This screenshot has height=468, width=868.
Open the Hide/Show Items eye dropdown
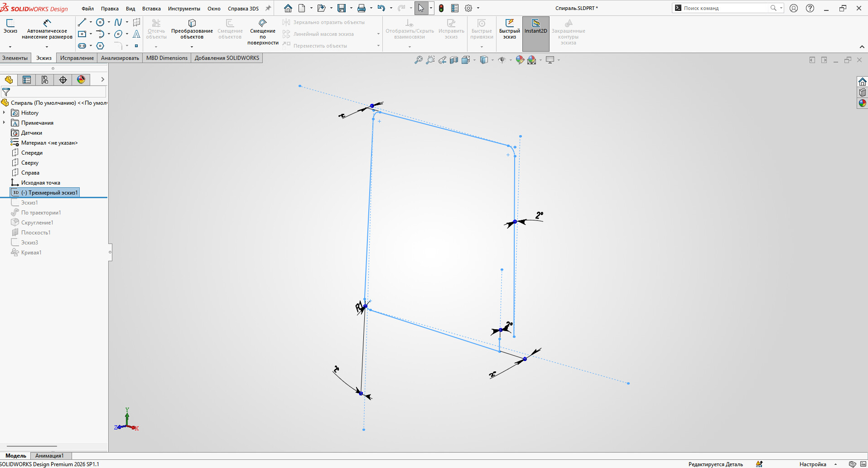[x=502, y=60]
